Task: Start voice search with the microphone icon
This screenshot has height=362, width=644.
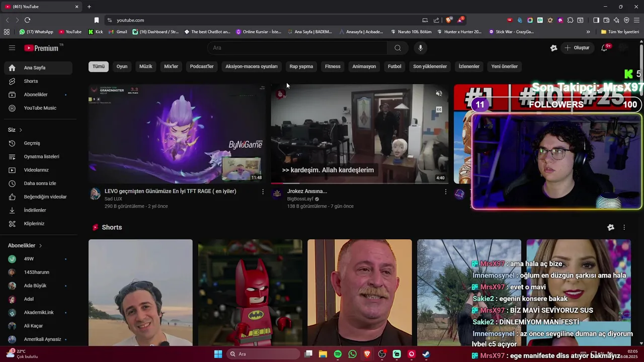Action: point(421,48)
